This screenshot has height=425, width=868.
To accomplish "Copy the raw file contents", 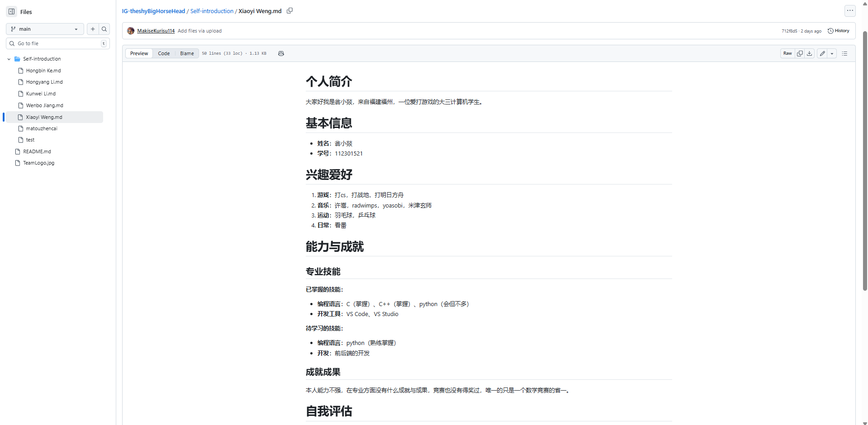I will click(799, 53).
